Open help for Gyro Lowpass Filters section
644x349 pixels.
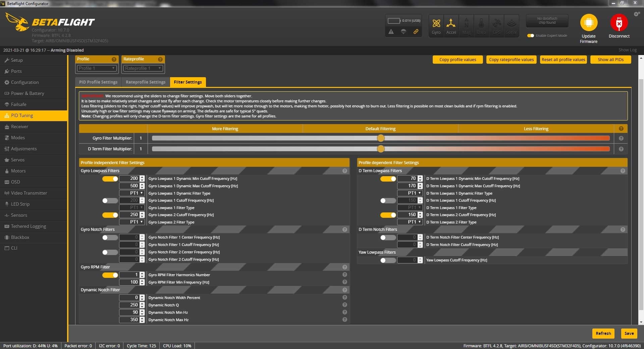[x=345, y=171]
